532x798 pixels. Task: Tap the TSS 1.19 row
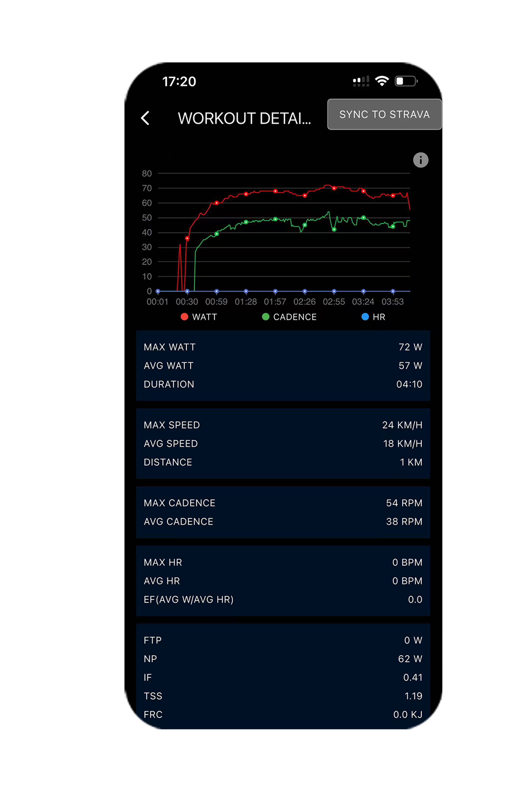283,696
